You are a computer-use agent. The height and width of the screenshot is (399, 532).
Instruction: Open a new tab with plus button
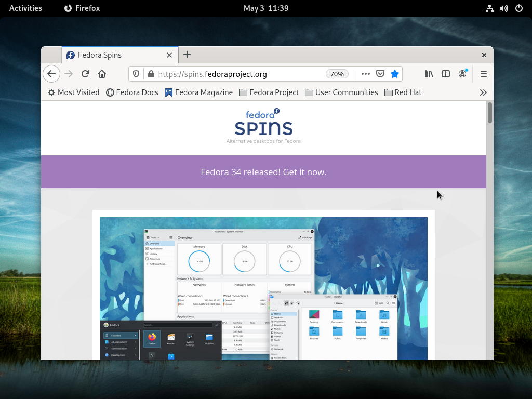(x=187, y=55)
